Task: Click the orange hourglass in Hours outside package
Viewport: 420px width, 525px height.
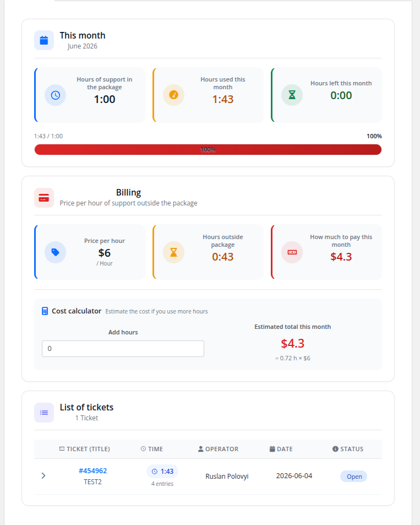Action: (x=173, y=252)
